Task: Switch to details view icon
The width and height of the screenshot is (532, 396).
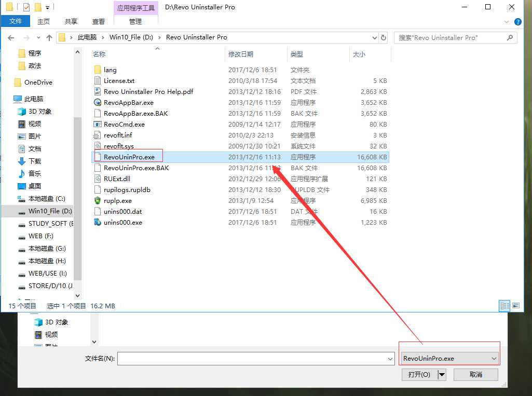Action: (504, 306)
